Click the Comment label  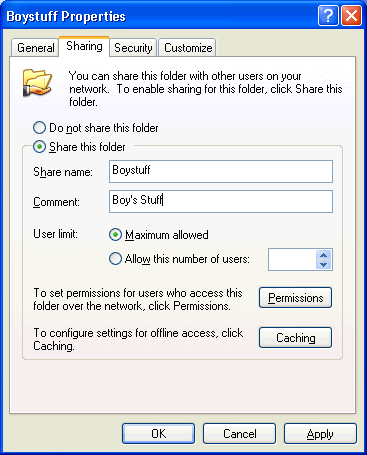tap(56, 202)
